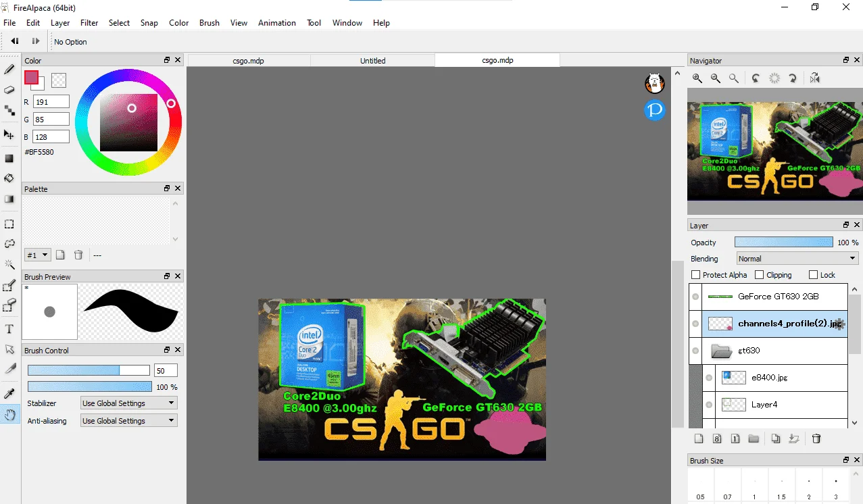This screenshot has height=504, width=863.
Task: Click the alpaca icon on canvas
Action: pos(654,84)
